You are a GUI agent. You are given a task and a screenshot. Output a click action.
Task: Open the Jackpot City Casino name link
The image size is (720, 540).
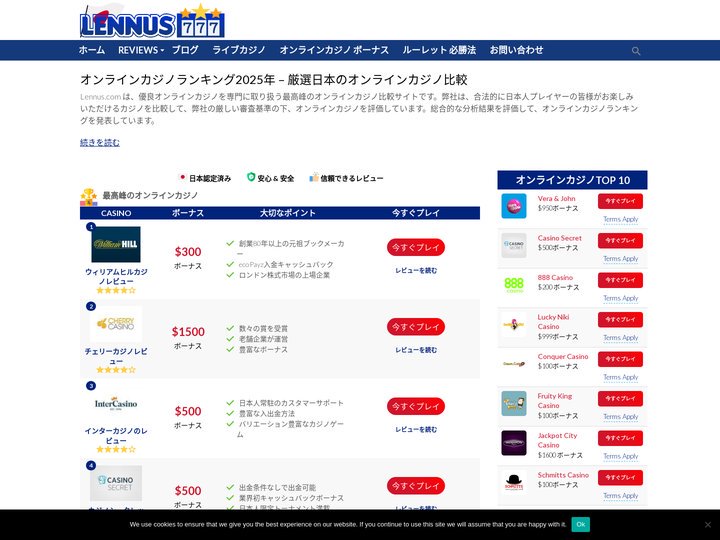point(557,440)
